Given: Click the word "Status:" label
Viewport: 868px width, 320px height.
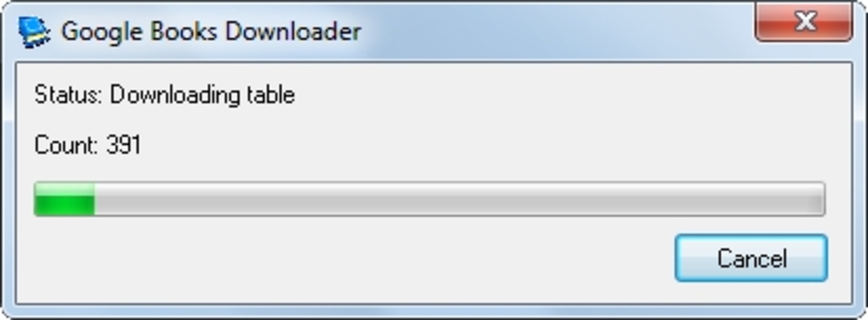Looking at the screenshot, I should click(x=68, y=95).
